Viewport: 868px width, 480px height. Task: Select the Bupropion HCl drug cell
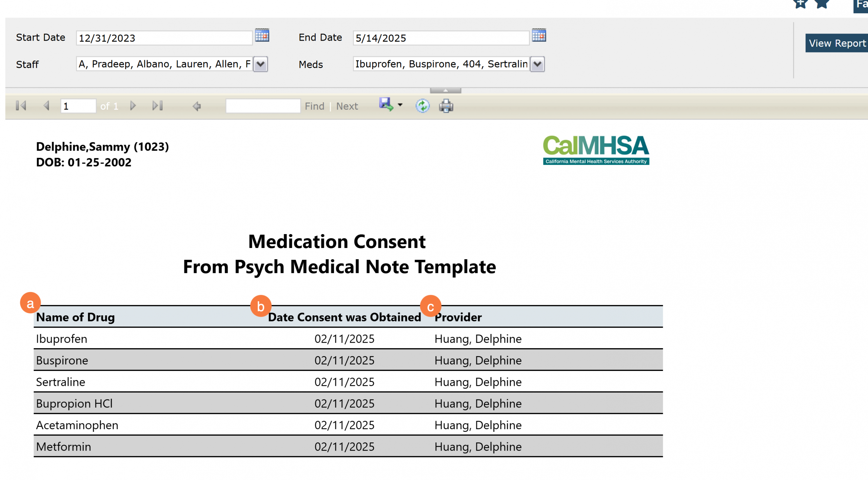tap(74, 404)
